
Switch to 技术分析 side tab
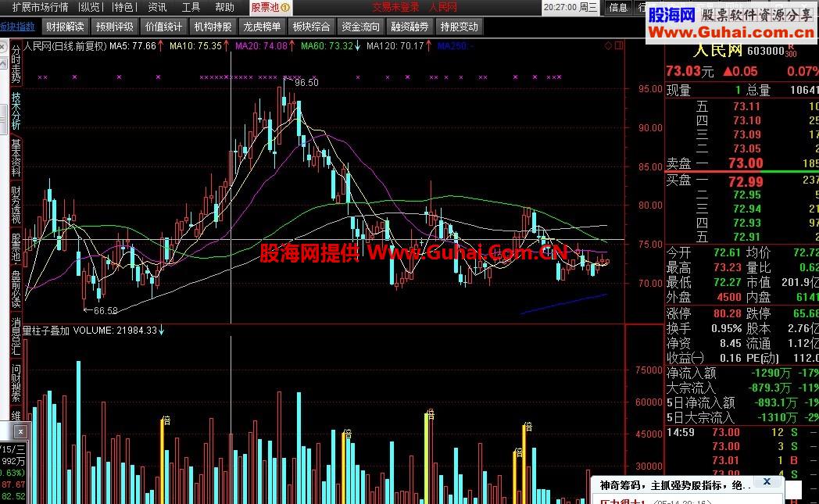click(x=16, y=111)
